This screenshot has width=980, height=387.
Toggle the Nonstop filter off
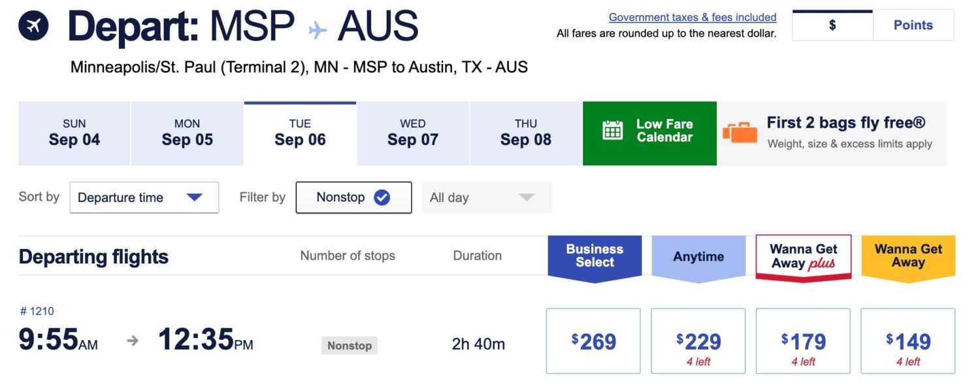pyautogui.click(x=353, y=197)
